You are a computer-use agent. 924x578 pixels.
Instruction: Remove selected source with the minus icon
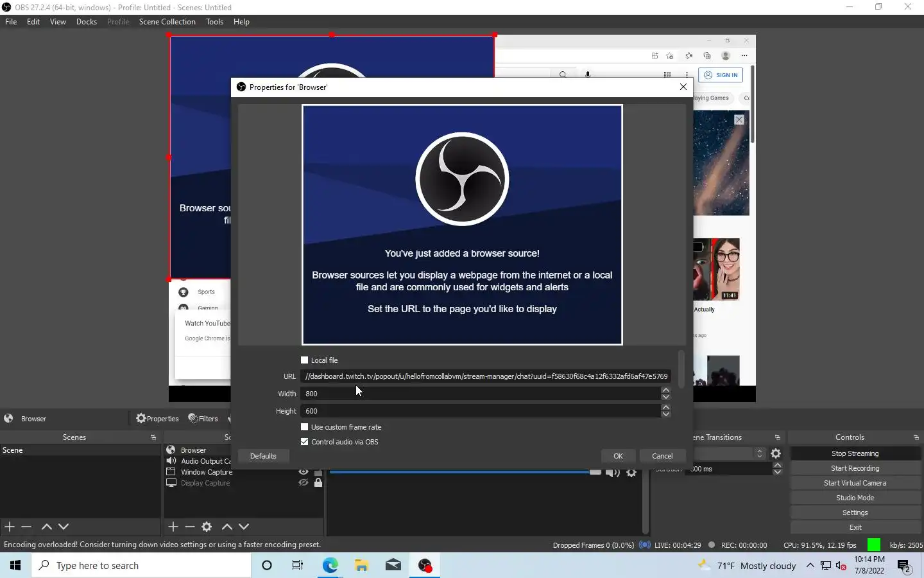pyautogui.click(x=190, y=527)
